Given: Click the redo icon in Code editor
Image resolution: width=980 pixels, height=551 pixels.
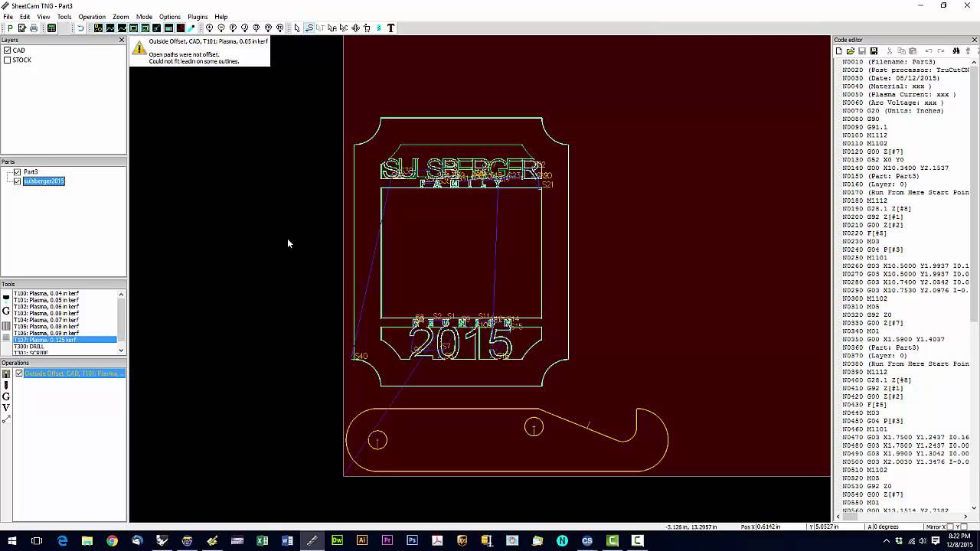Looking at the screenshot, I should tap(941, 51).
